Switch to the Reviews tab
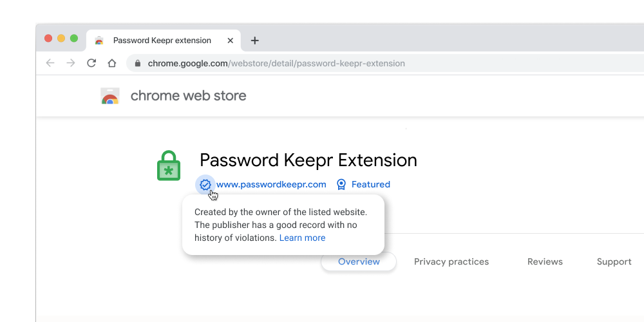This screenshot has height=322, width=644. pyautogui.click(x=545, y=261)
